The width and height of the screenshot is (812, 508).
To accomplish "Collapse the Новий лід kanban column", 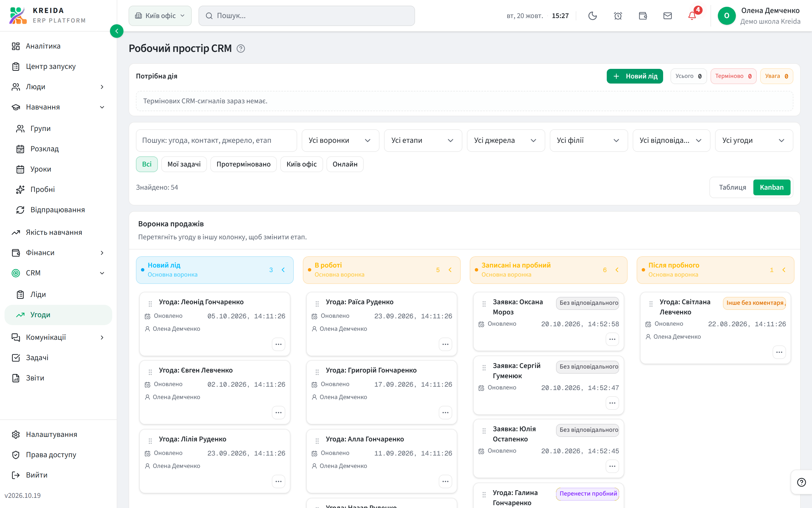I will point(283,270).
